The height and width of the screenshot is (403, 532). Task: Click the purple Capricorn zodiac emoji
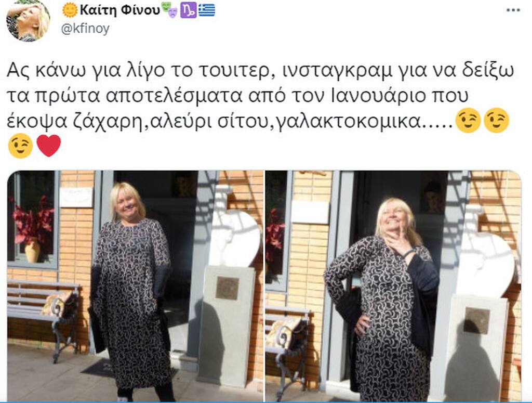(x=188, y=10)
